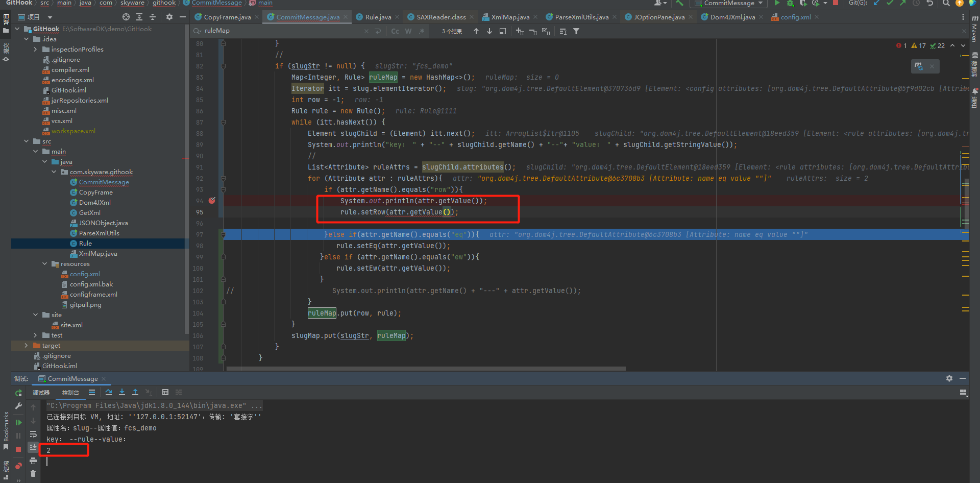Toggle breakpoint on line 94
The width and height of the screenshot is (980, 483).
[x=212, y=201]
